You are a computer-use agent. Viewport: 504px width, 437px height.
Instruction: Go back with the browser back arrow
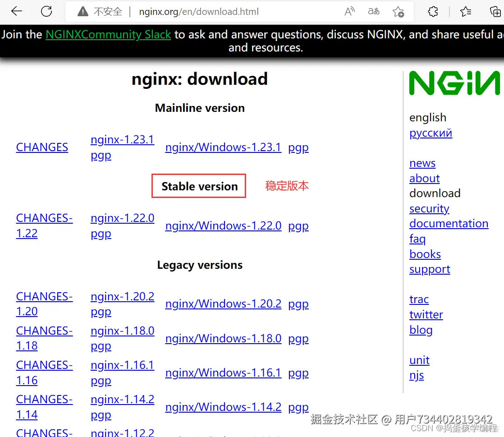point(16,11)
